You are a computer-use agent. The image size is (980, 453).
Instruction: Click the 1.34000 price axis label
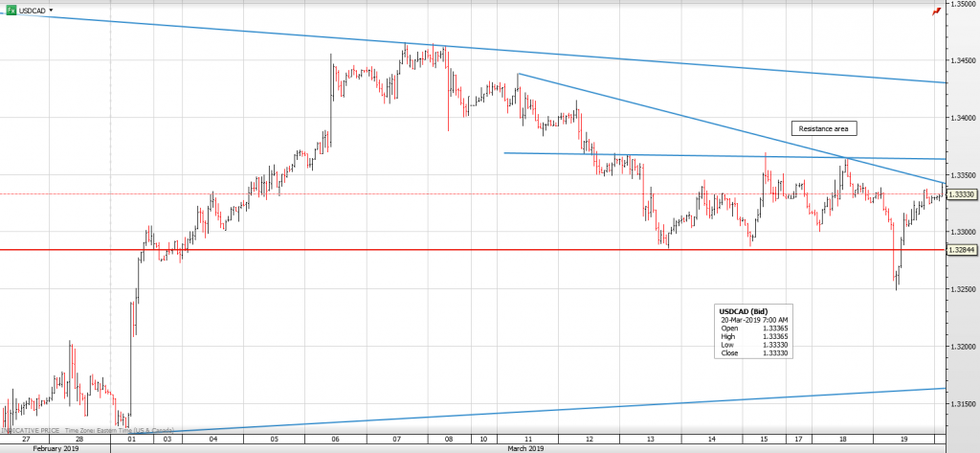click(x=962, y=118)
